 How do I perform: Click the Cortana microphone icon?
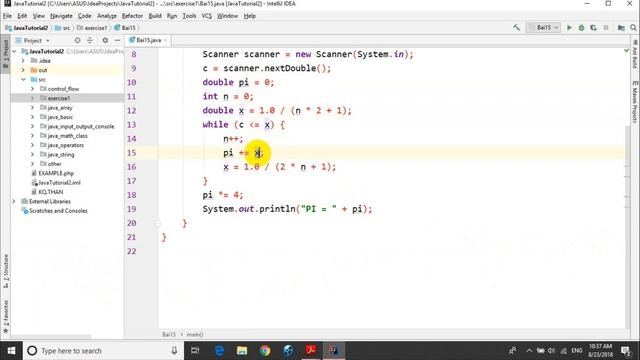(174, 351)
